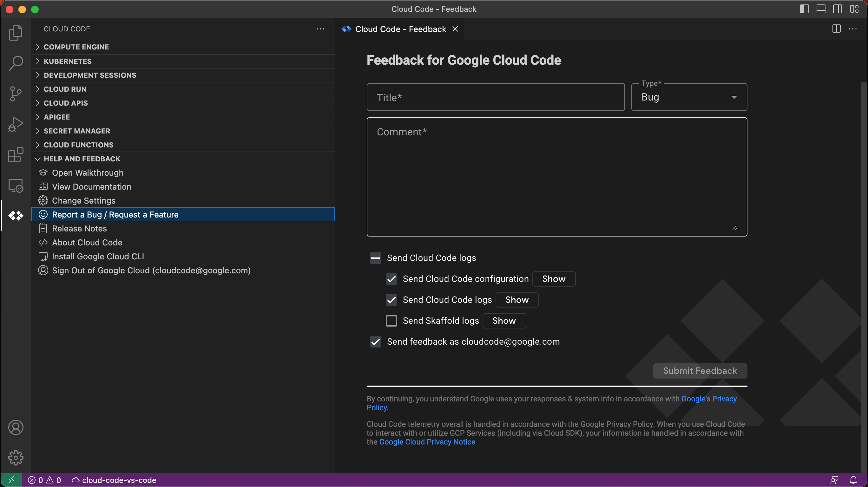Toggle primary side bar layout icon
This screenshot has height=487, width=868.
tap(804, 9)
